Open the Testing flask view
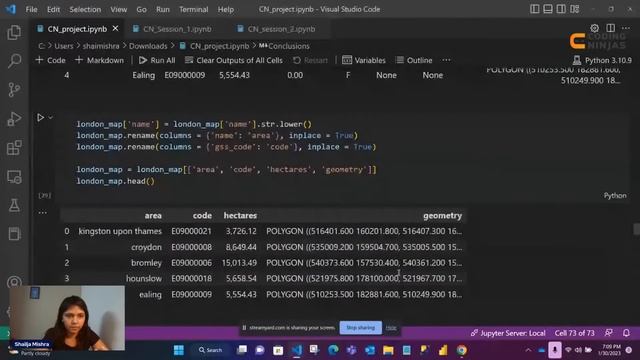This screenshot has height=360, width=640. coord(14,205)
